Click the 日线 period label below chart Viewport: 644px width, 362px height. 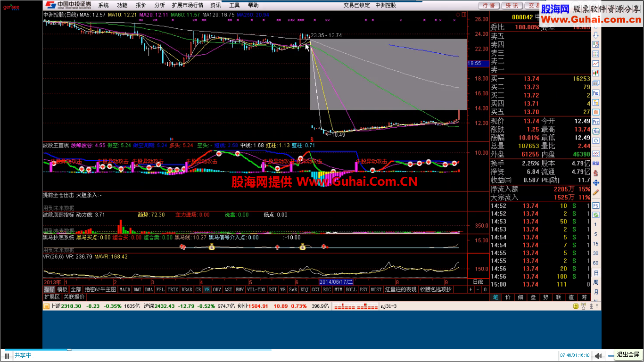pos(478,281)
